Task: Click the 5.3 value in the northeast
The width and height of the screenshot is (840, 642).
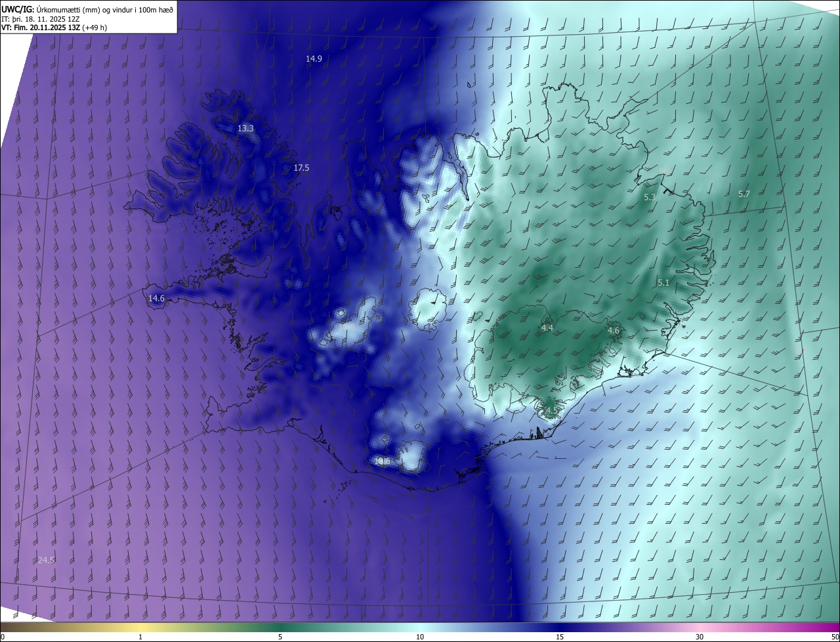Action: point(650,197)
